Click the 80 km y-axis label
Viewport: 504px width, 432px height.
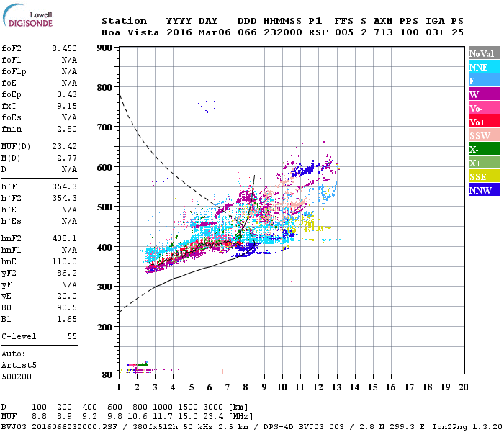click(107, 375)
